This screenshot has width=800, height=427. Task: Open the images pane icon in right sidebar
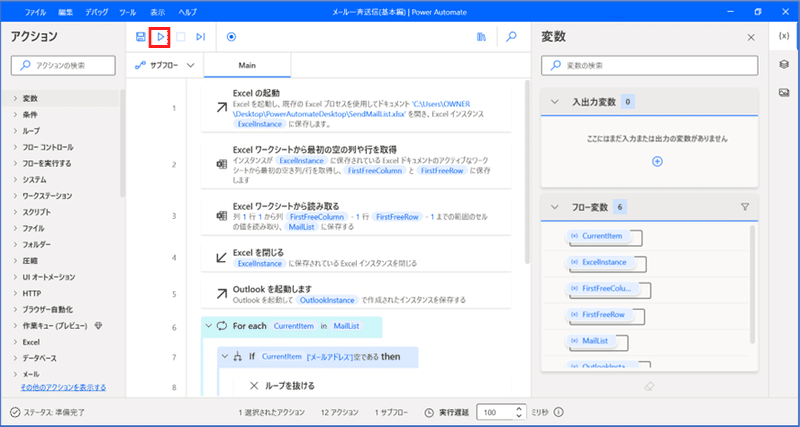[x=784, y=92]
